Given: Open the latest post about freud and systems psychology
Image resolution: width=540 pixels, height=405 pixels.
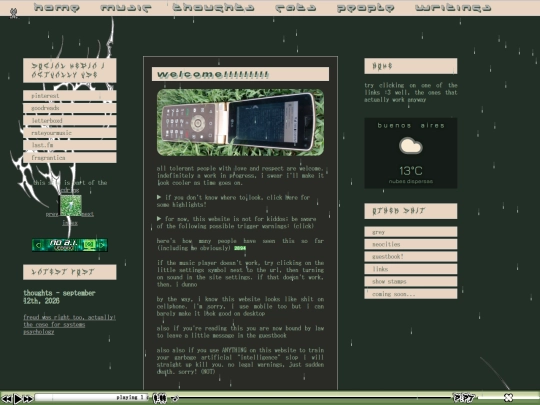Looking at the screenshot, I should coord(69,324).
